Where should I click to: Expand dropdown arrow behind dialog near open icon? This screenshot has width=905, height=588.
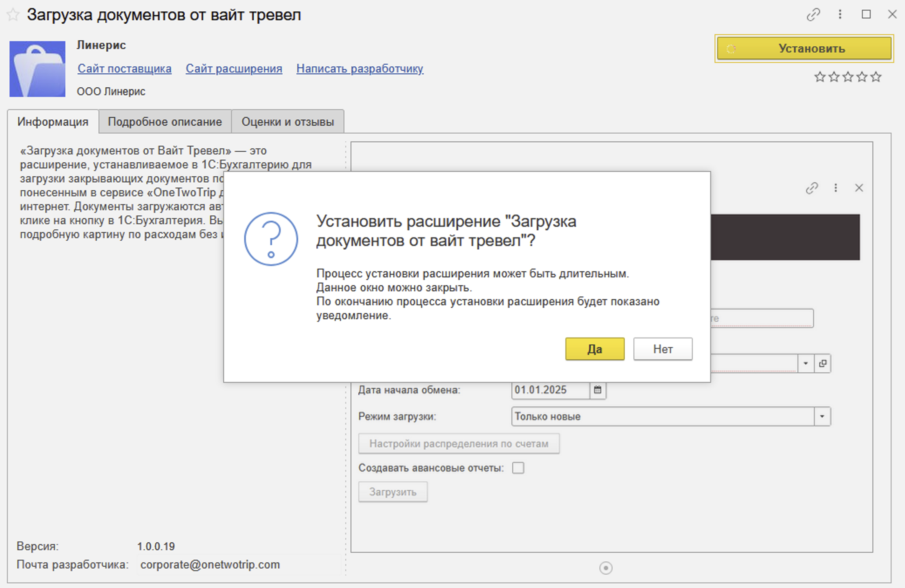[x=806, y=363]
